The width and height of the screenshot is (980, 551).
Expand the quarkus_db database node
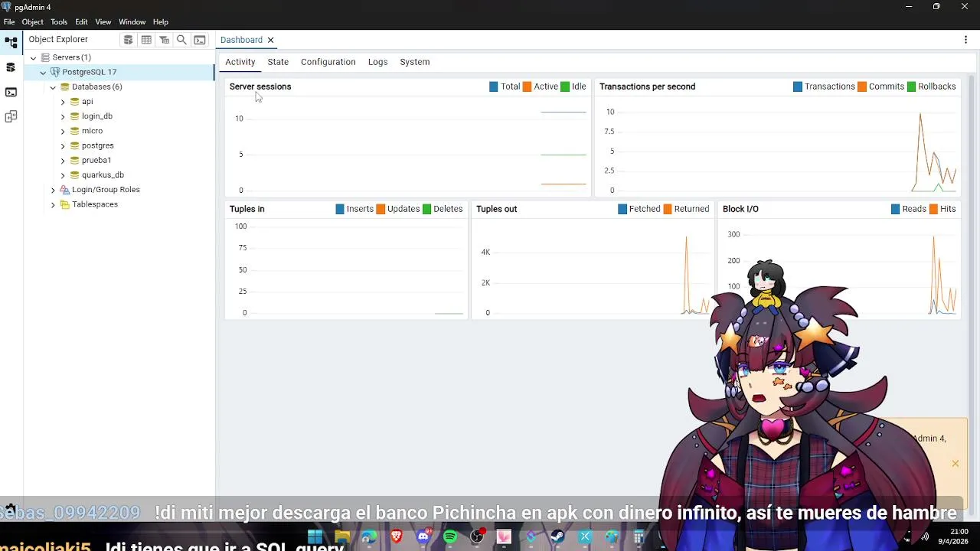tap(63, 175)
